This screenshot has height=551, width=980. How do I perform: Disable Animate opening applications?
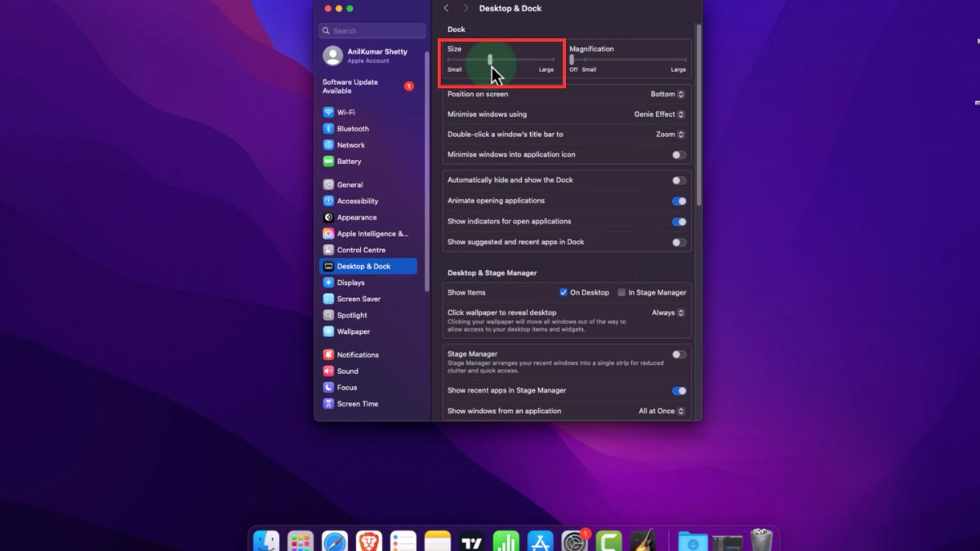coord(679,201)
